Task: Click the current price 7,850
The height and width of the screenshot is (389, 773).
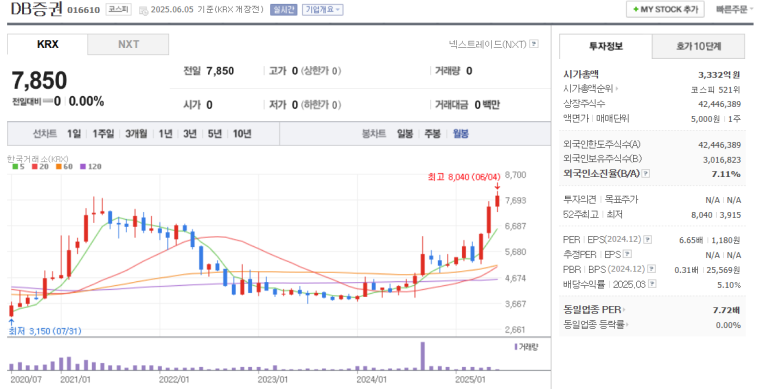Action: click(39, 80)
